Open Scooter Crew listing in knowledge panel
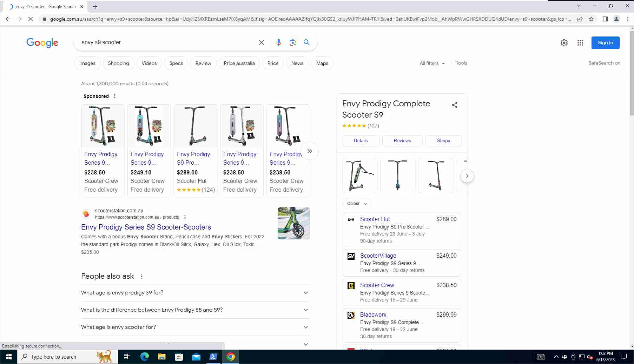This screenshot has height=364, width=634. [402, 292]
